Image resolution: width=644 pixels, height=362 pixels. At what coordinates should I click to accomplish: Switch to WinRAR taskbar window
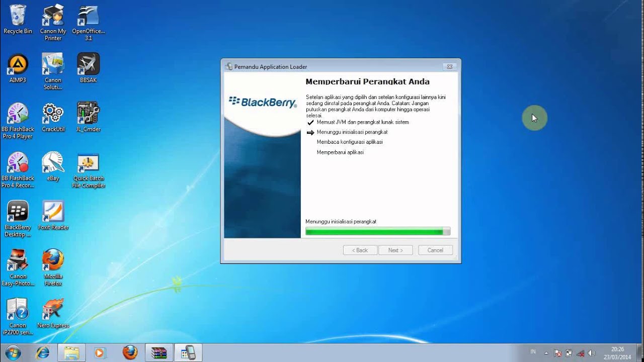tap(159, 352)
